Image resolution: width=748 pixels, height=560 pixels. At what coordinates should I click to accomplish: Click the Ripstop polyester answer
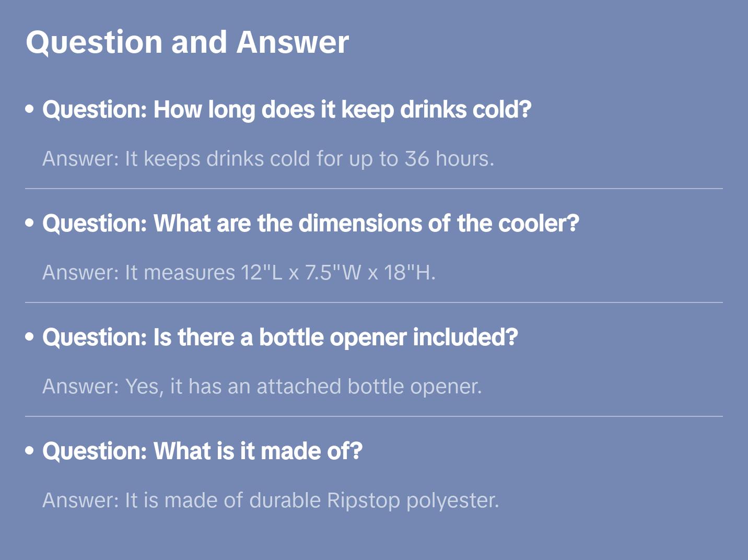pyautogui.click(x=271, y=500)
